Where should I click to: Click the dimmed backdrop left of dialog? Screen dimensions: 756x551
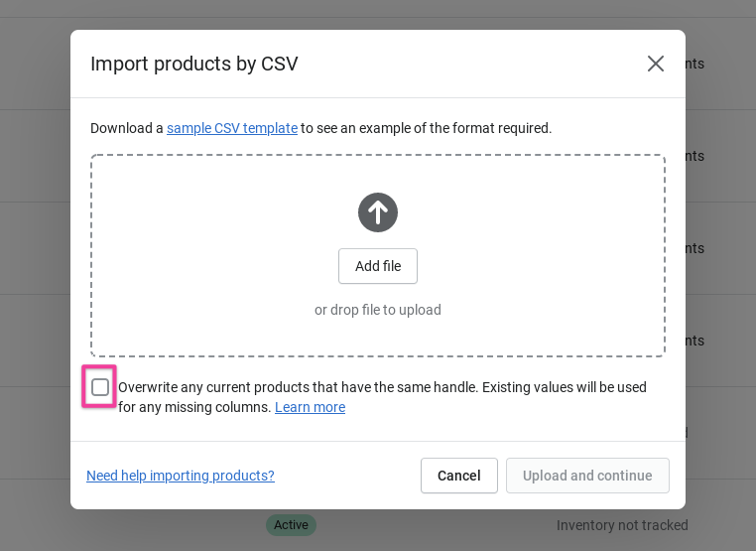(35, 298)
